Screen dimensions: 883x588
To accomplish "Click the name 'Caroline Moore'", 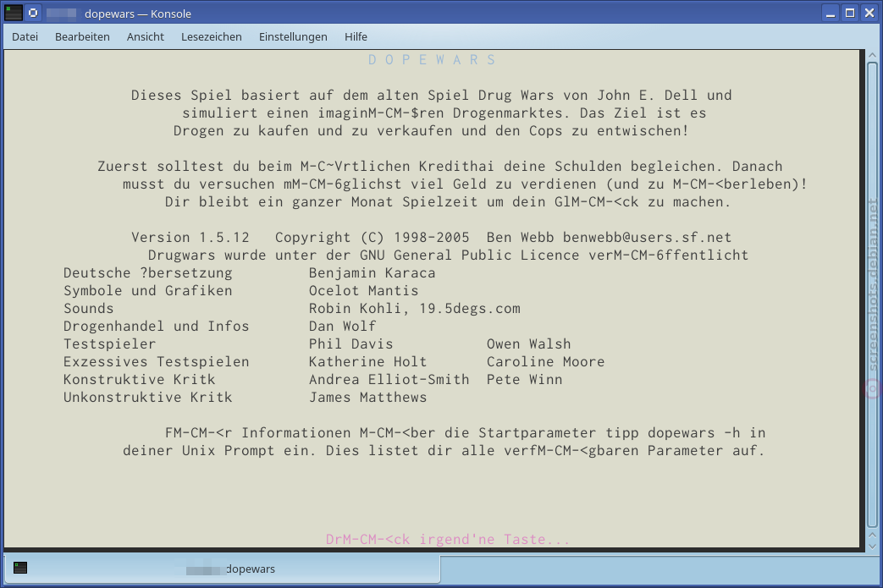I will pos(546,362).
